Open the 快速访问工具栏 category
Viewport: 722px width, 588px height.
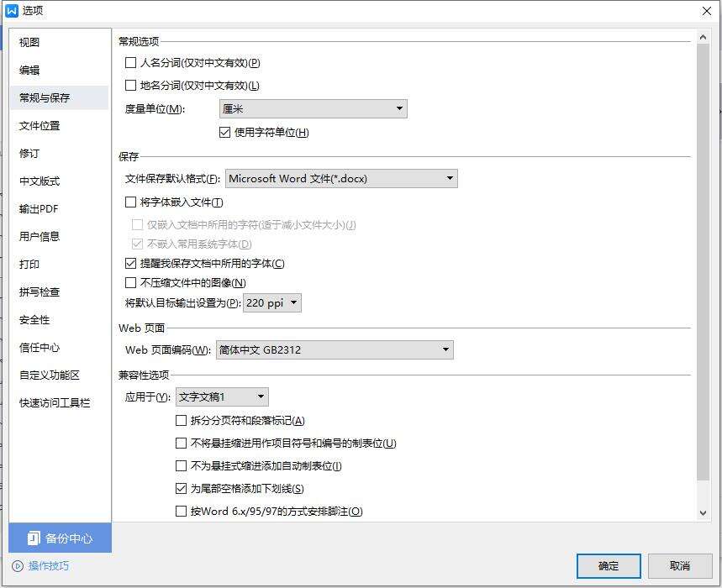point(59,403)
